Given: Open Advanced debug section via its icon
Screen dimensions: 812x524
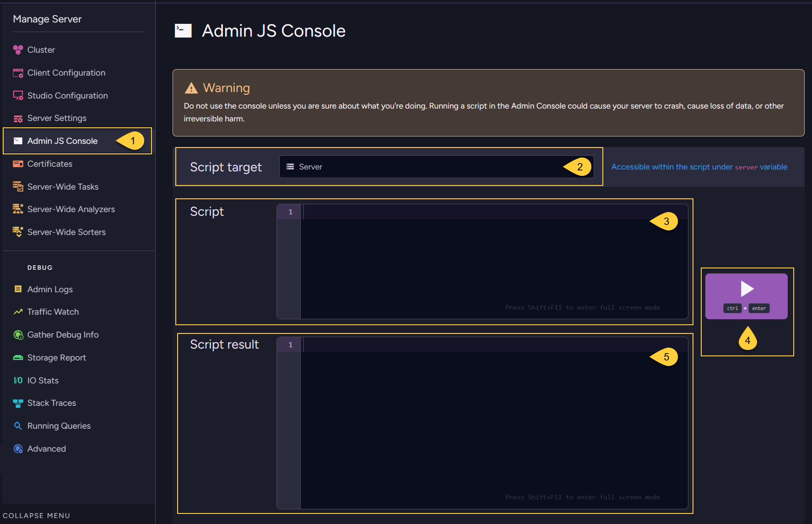Looking at the screenshot, I should (18, 448).
